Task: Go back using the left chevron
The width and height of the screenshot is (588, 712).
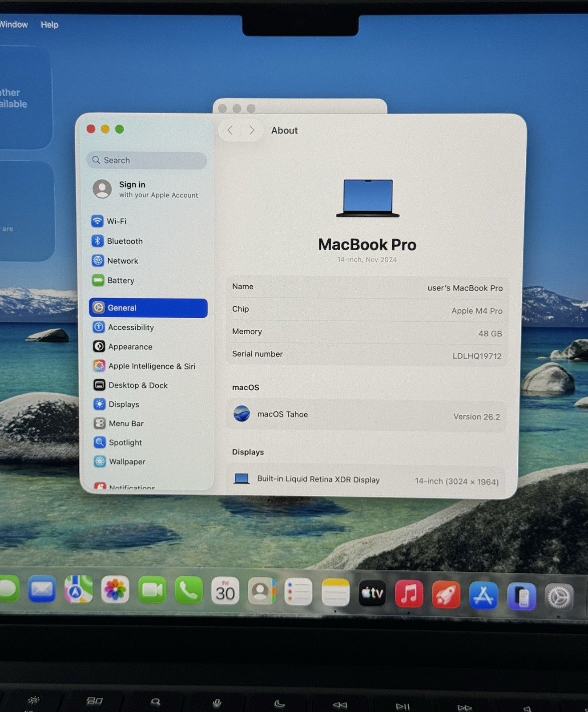Action: (230, 130)
